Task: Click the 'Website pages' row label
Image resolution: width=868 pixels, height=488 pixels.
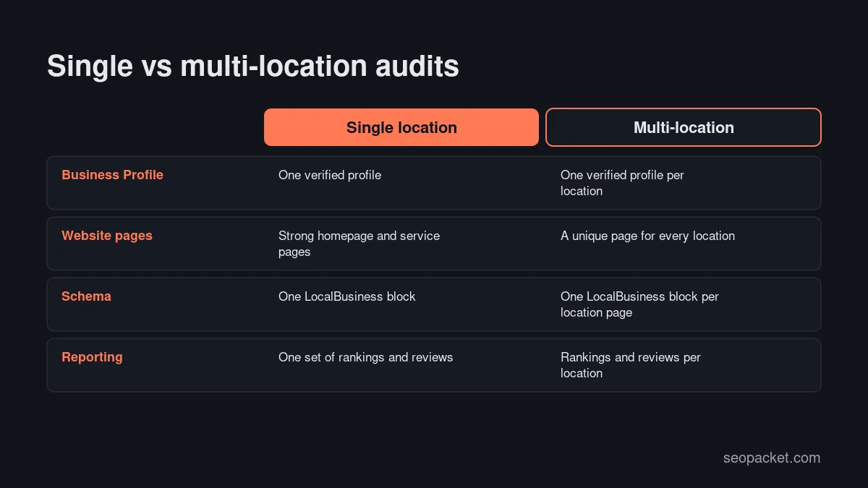Action: click(x=107, y=236)
